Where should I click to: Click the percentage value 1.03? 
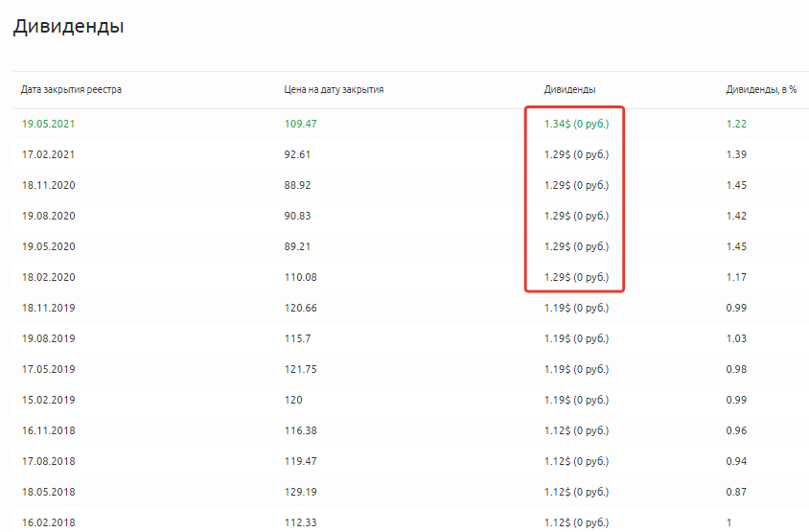point(736,338)
